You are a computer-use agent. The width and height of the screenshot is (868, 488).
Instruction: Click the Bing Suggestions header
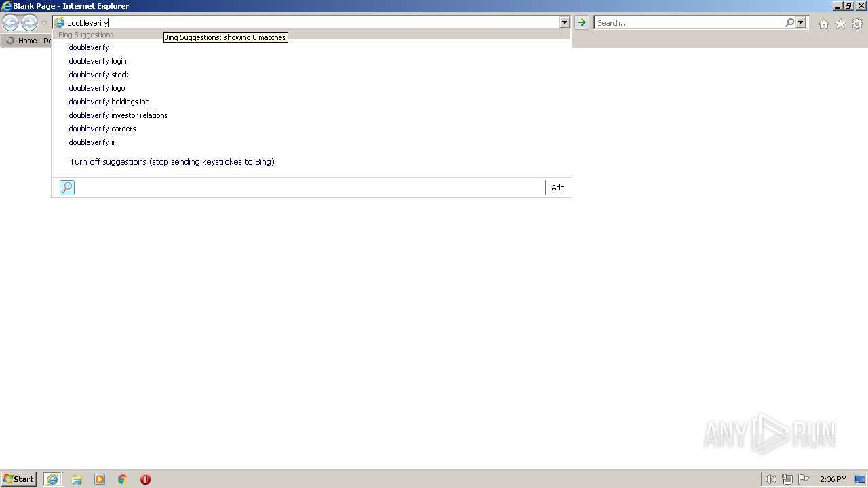(86, 35)
